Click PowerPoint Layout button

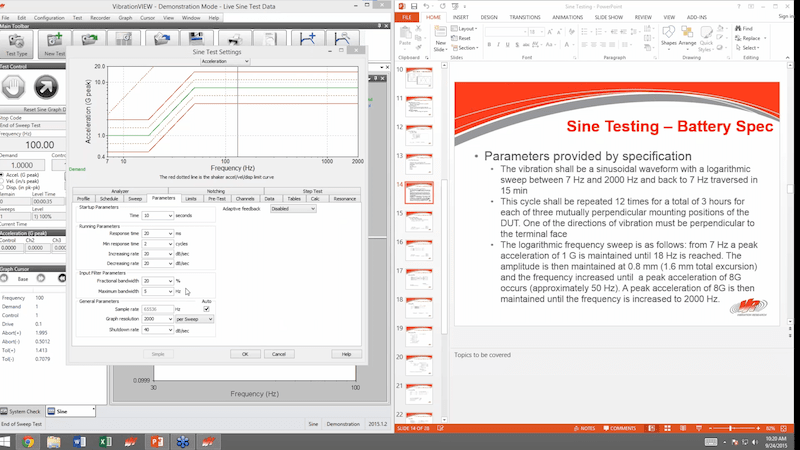pos(464,29)
